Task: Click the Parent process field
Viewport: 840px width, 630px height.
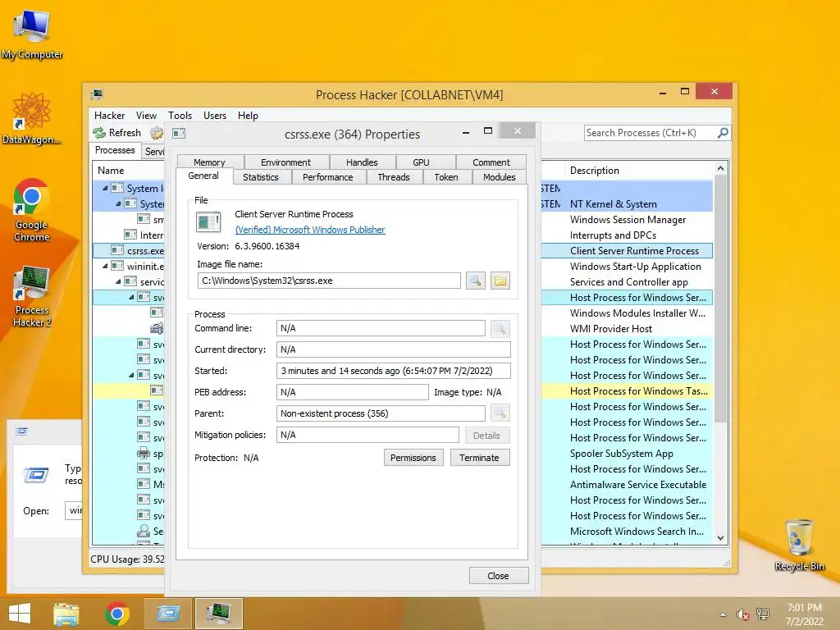Action: pyautogui.click(x=381, y=413)
